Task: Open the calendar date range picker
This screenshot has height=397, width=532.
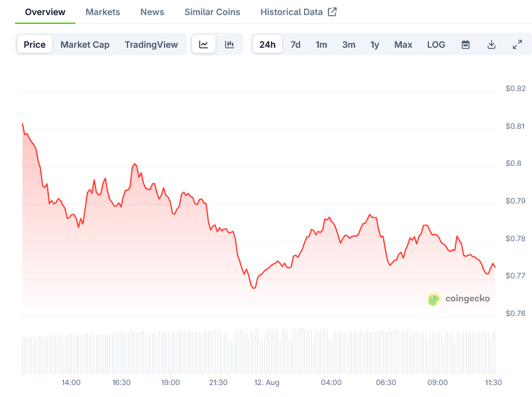Action: 465,45
